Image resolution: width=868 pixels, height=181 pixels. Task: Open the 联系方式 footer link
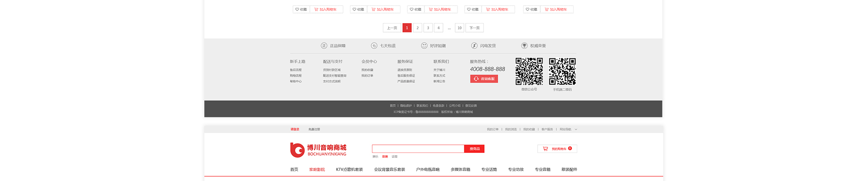[x=439, y=76]
